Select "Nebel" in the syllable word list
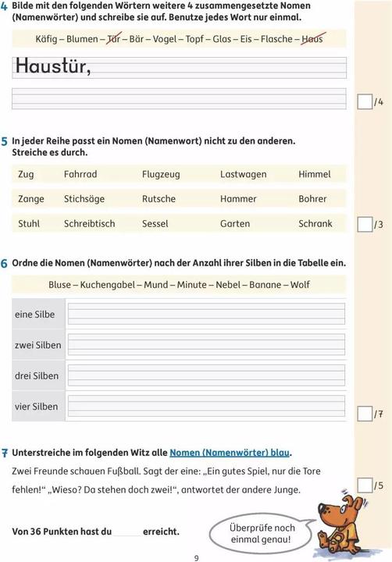The image size is (392, 562). coord(228,285)
